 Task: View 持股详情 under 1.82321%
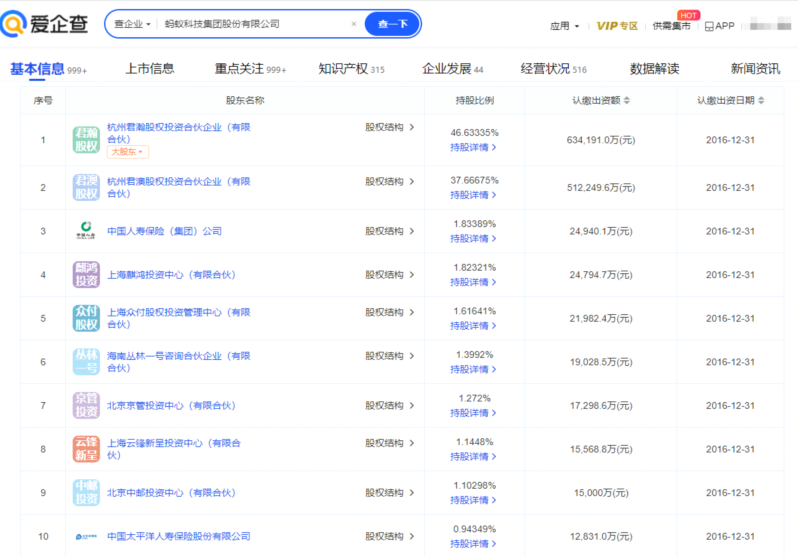473,282
